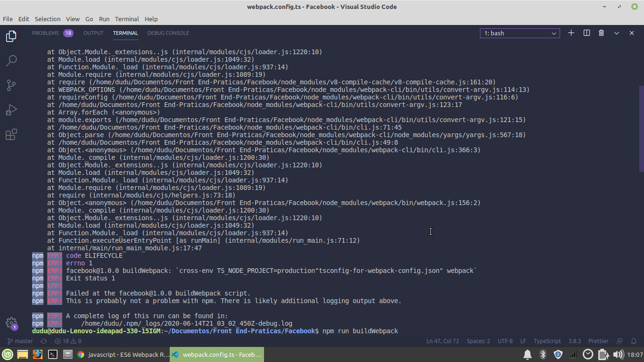The width and height of the screenshot is (644, 362).
Task: Switch to the Chrome 'javascript - ES6 Webpack' window
Action: (122, 354)
